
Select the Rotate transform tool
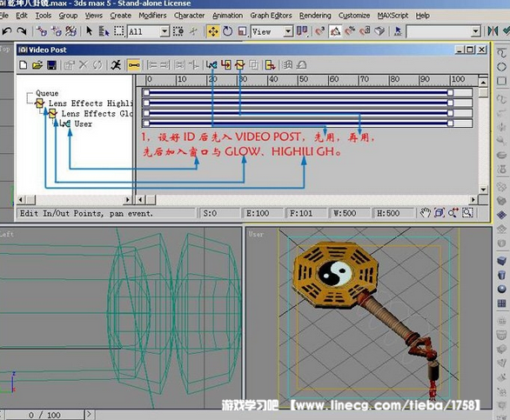[x=228, y=31]
